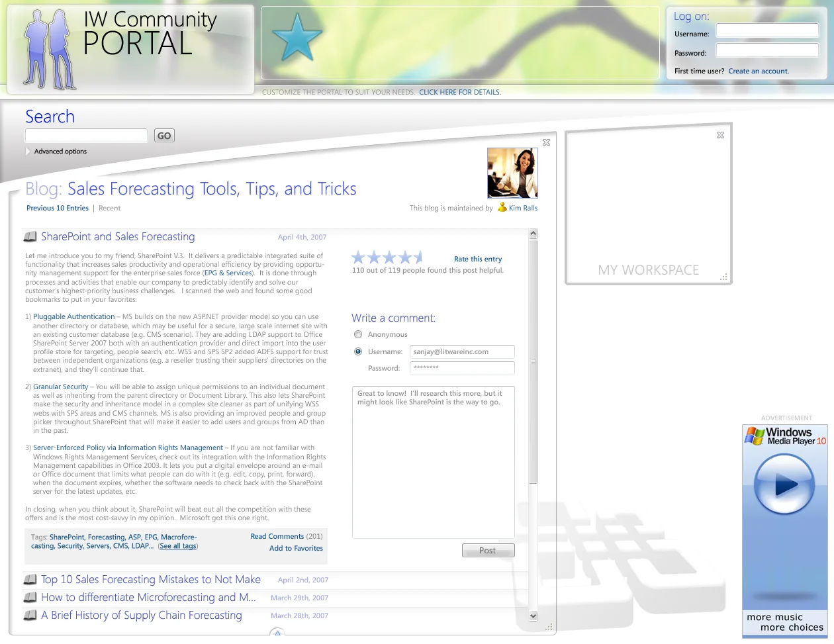Click Add to Favorites
The width and height of the screenshot is (834, 644).
coord(296,548)
